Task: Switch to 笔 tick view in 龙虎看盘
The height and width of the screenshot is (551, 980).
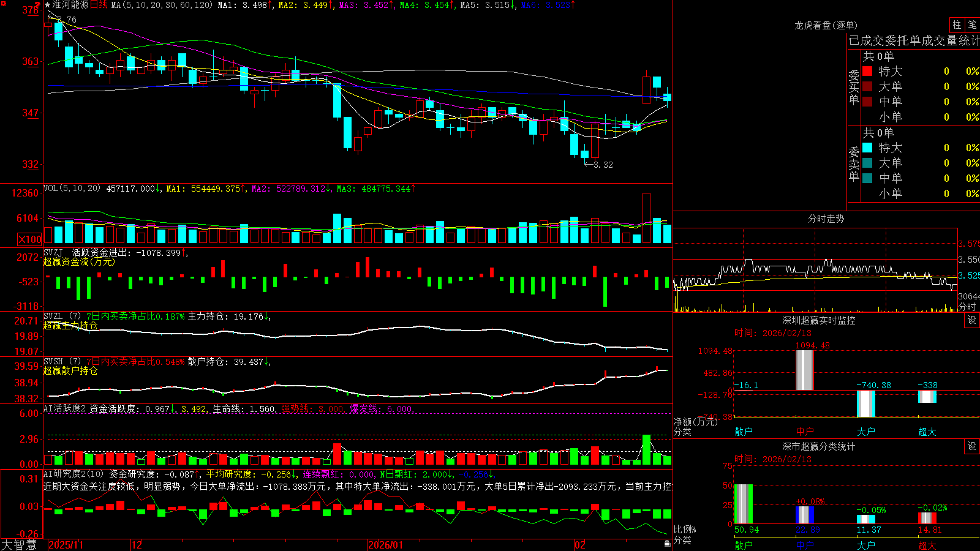Action: (x=973, y=24)
